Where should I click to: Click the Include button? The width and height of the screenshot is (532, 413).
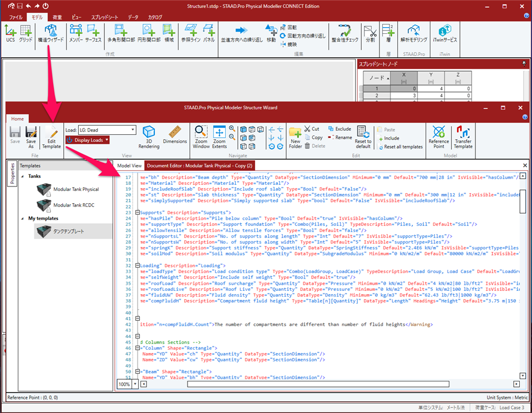[x=389, y=138]
